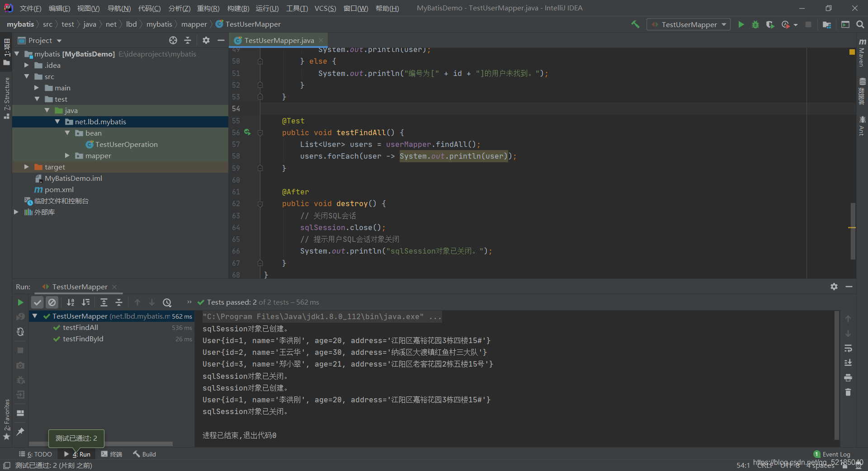This screenshot has height=471, width=868.
Task: Open Run panel settings gear
Action: [x=834, y=287]
